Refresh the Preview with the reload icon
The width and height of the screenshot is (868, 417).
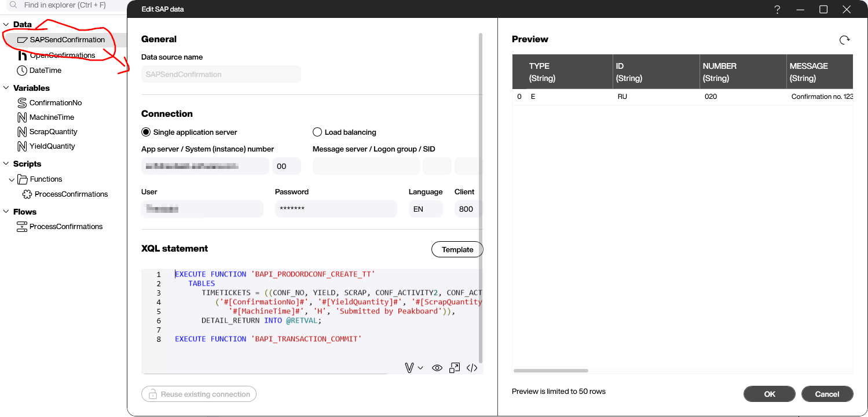844,39
